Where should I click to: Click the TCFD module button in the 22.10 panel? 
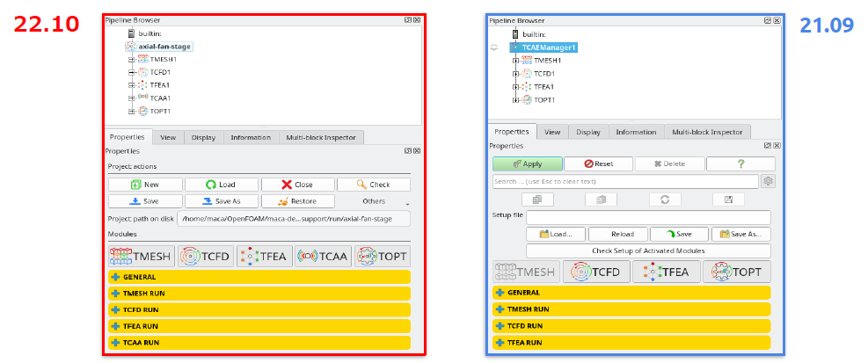tap(206, 256)
